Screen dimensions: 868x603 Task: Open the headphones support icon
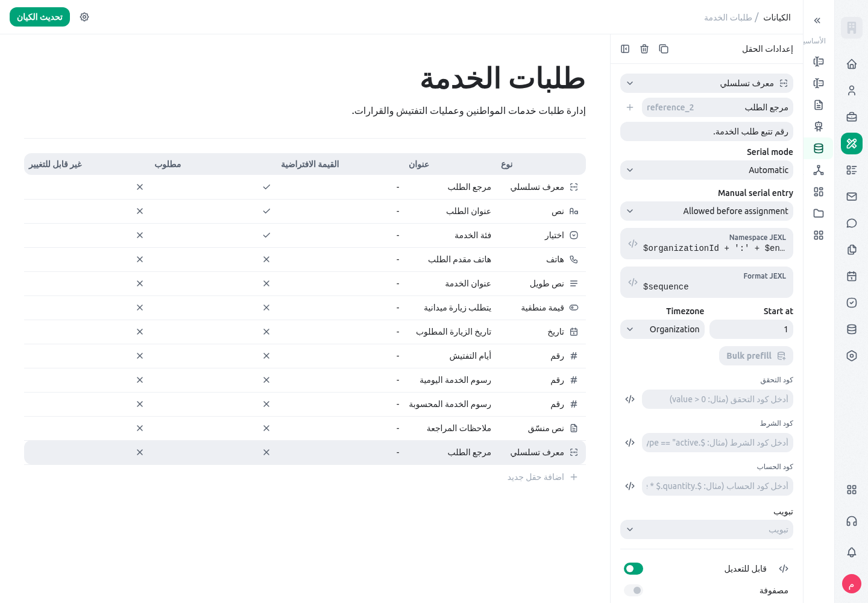click(x=852, y=521)
